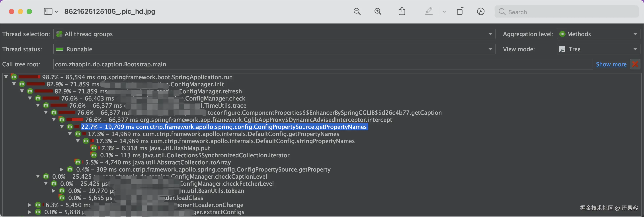Image resolution: width=644 pixels, height=217 pixels.
Task: Open the Share menu
Action: (402, 11)
